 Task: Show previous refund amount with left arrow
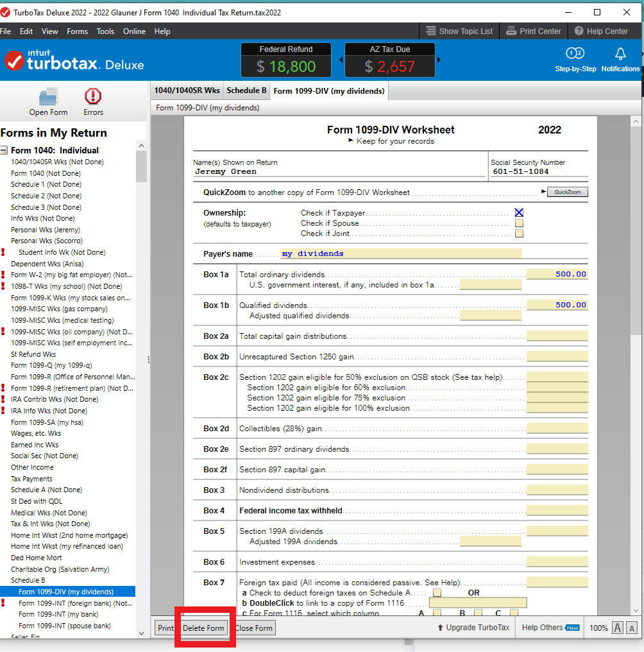coord(341,60)
